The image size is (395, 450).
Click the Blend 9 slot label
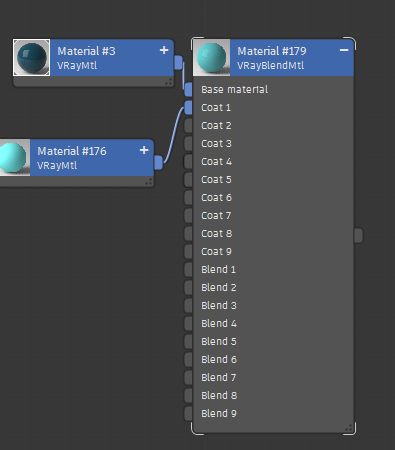pos(219,414)
